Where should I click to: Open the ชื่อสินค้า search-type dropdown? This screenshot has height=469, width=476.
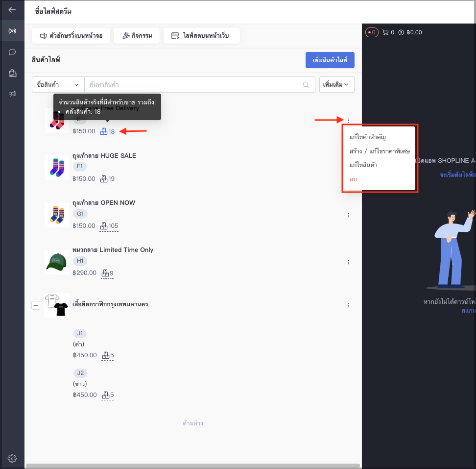(x=58, y=85)
